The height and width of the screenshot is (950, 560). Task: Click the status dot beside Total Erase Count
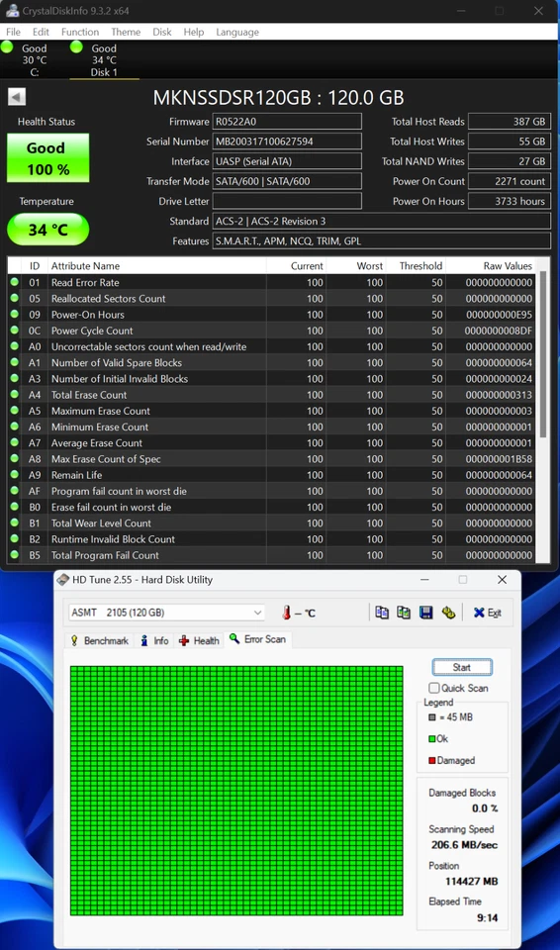(x=14, y=395)
